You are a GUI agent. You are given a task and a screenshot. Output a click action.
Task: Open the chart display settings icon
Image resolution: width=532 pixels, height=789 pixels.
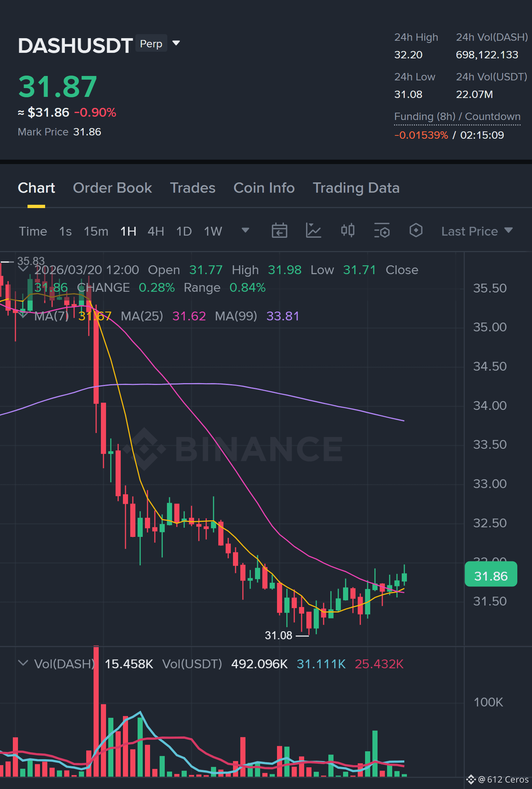point(382,231)
